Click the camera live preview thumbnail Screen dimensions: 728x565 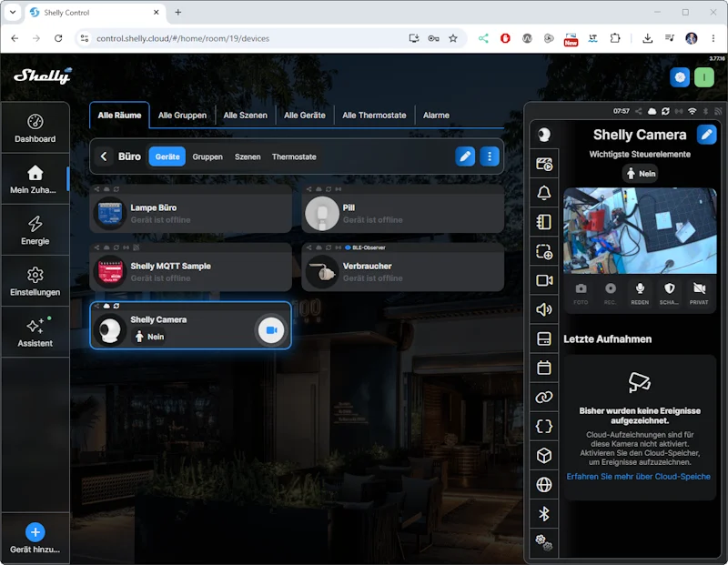[x=640, y=231]
